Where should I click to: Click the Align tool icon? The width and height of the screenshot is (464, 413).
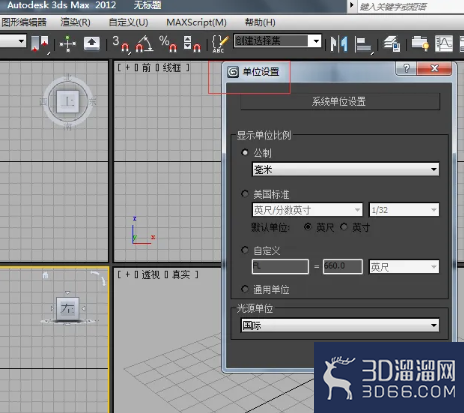click(363, 44)
